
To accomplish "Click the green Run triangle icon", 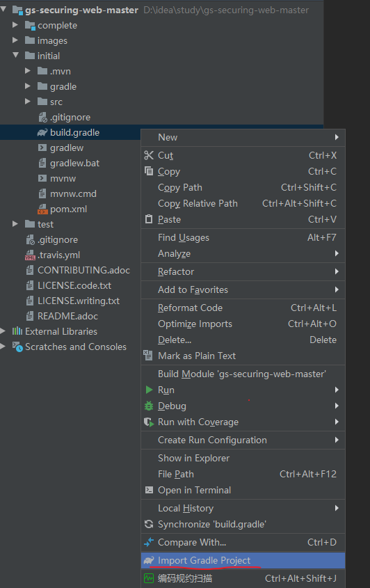I will coord(150,390).
